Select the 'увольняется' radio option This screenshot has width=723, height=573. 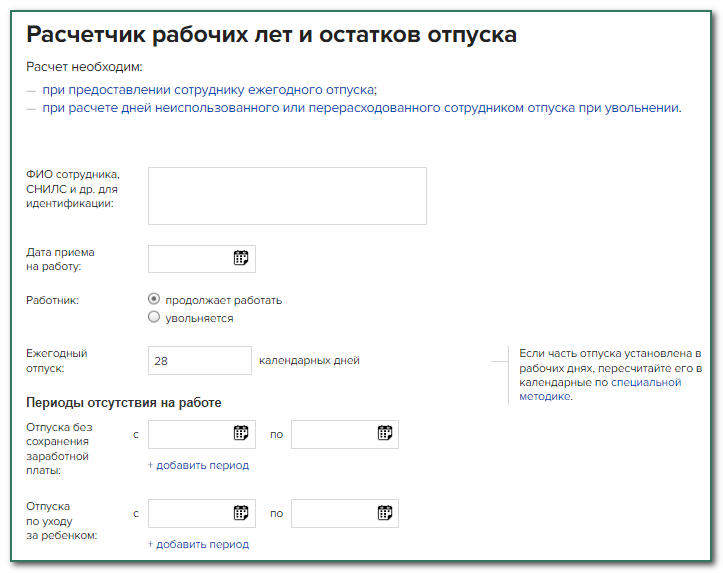(x=154, y=317)
